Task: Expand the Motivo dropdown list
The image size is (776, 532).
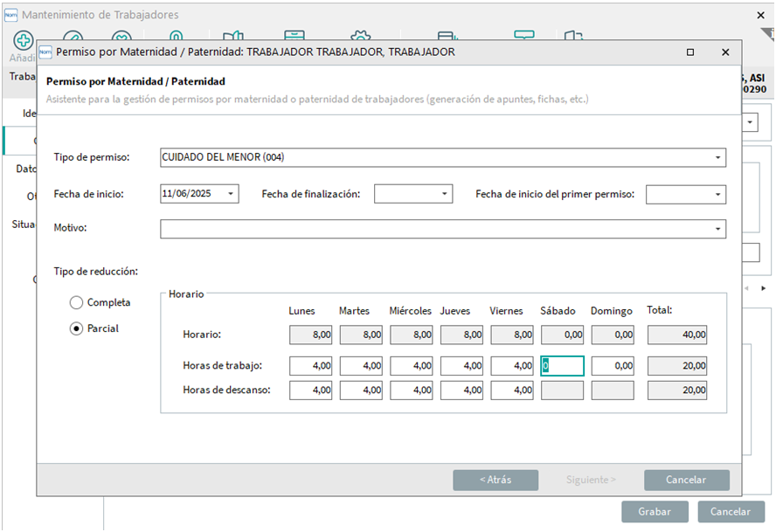Action: pos(717,229)
